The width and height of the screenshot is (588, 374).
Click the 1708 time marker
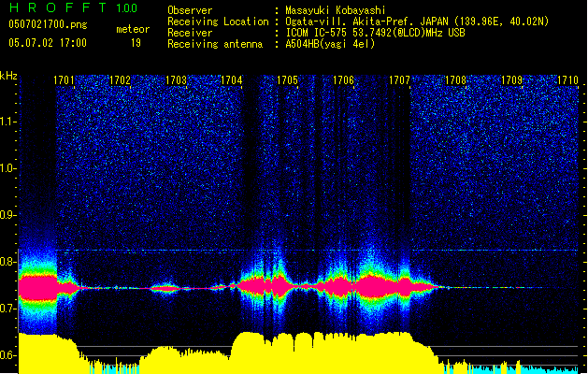pyautogui.click(x=455, y=80)
